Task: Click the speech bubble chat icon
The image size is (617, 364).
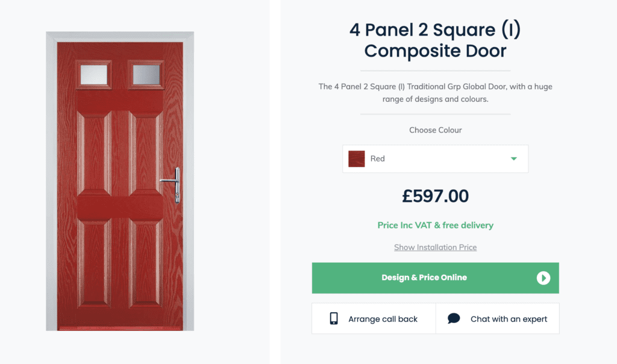Action: click(x=454, y=318)
